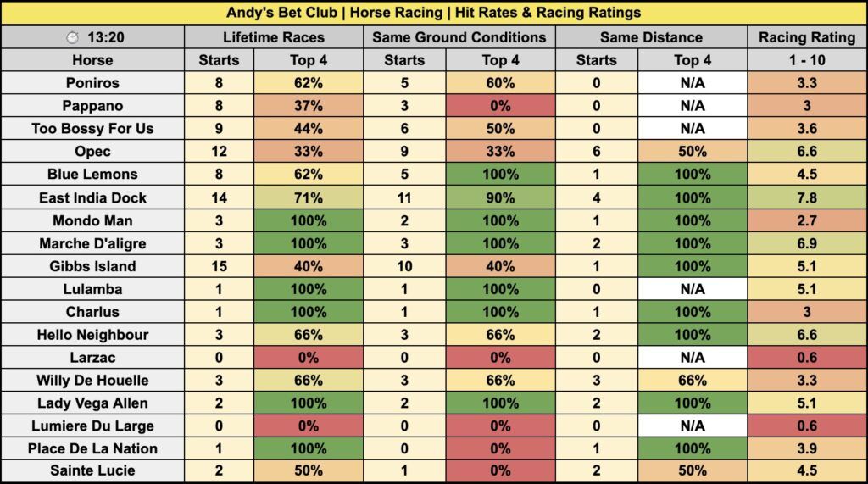Select the horse name Poniros
Screen dimensions: 868x484
(x=92, y=83)
